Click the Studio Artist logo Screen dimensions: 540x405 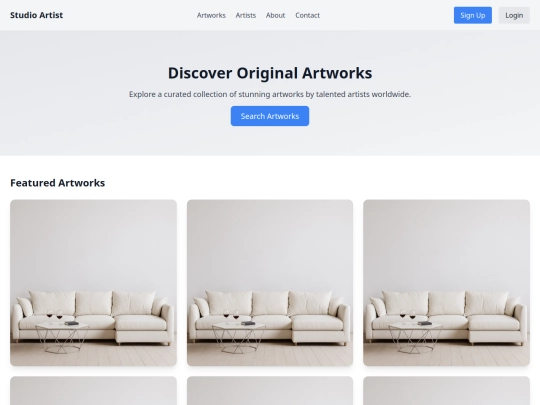(37, 15)
